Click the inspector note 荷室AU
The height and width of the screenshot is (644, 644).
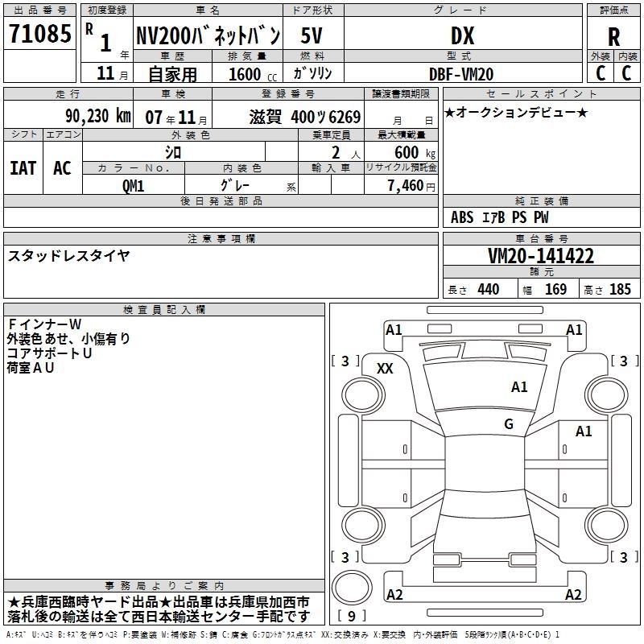tap(31, 368)
